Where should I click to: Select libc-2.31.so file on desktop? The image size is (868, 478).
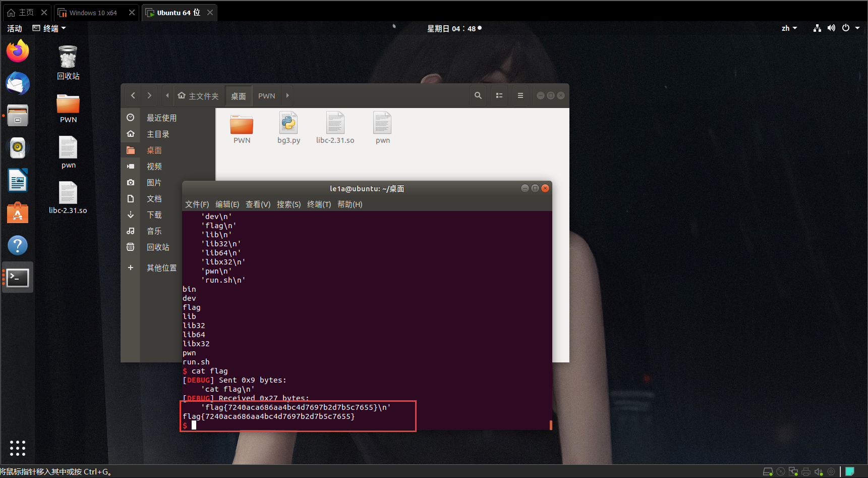(68, 197)
